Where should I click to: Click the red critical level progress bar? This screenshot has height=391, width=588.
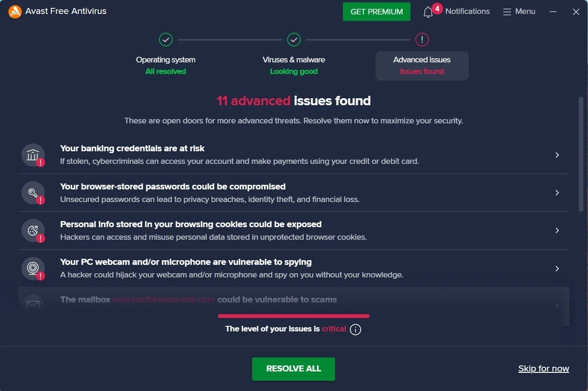click(294, 316)
